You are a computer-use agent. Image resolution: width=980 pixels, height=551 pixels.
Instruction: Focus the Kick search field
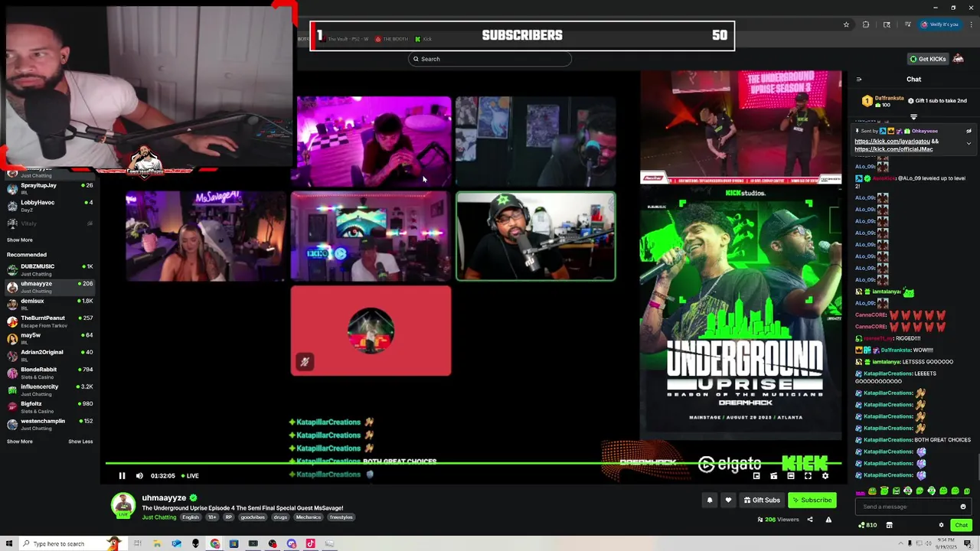(x=490, y=59)
